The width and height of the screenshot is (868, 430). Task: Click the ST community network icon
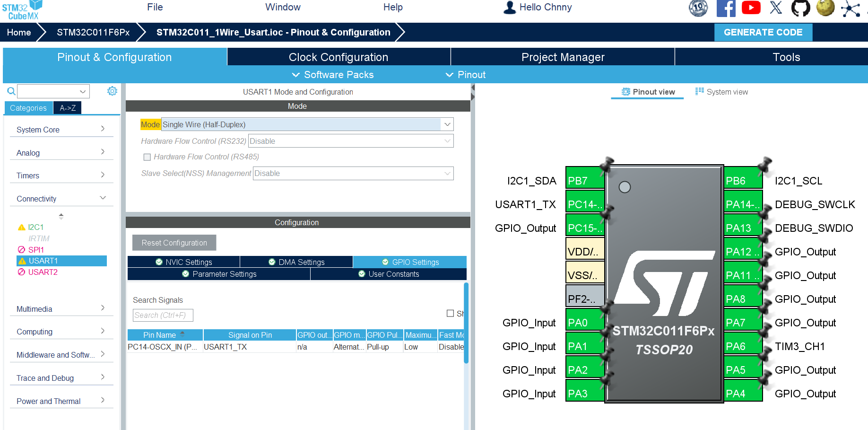tap(851, 9)
